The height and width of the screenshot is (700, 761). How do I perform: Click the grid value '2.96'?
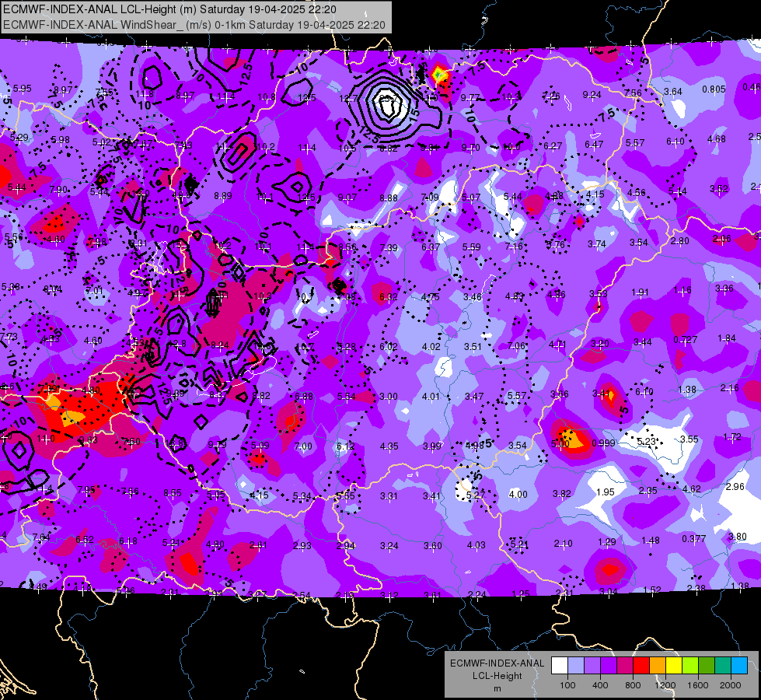coord(735,486)
